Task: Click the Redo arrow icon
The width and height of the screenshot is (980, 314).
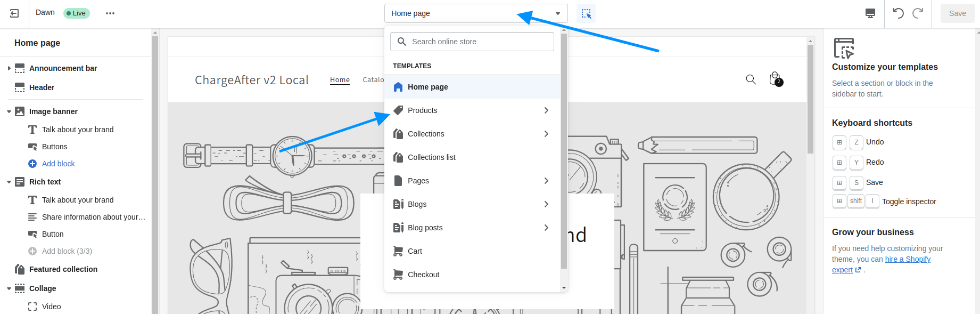Action: (918, 13)
